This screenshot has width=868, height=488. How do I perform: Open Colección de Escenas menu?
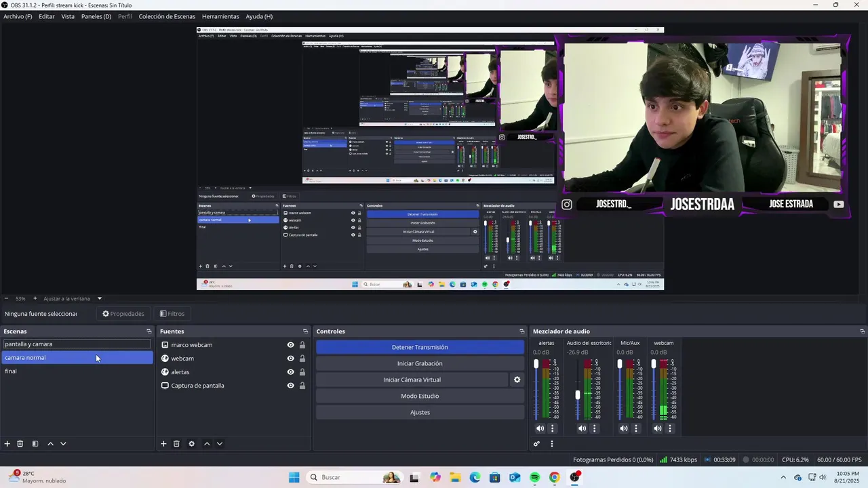pyautogui.click(x=167, y=16)
